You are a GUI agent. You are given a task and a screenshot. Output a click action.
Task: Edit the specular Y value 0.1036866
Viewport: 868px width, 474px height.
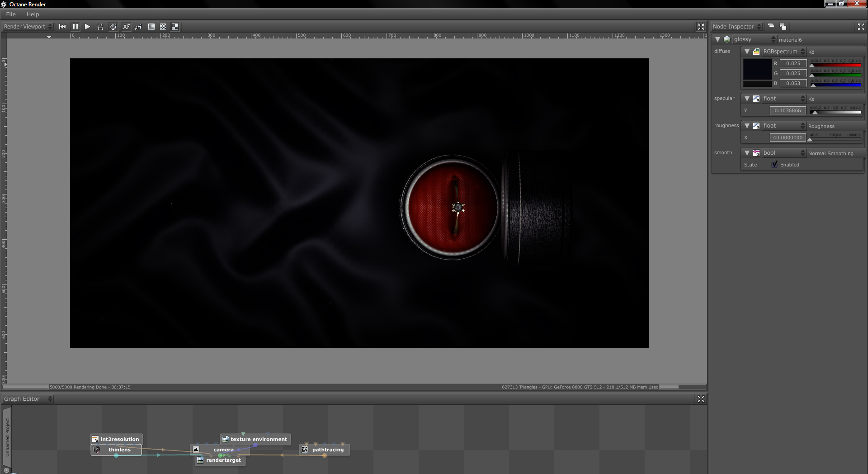(x=788, y=110)
